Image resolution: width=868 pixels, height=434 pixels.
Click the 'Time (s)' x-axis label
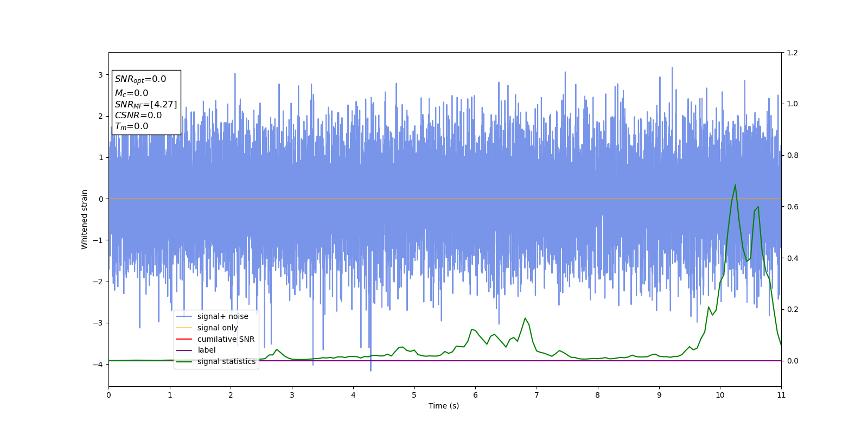coord(444,406)
